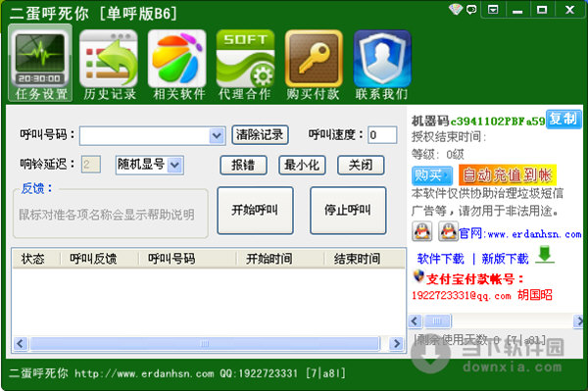Open the 新版下载 link
The height and width of the screenshot is (391, 588).
(505, 259)
